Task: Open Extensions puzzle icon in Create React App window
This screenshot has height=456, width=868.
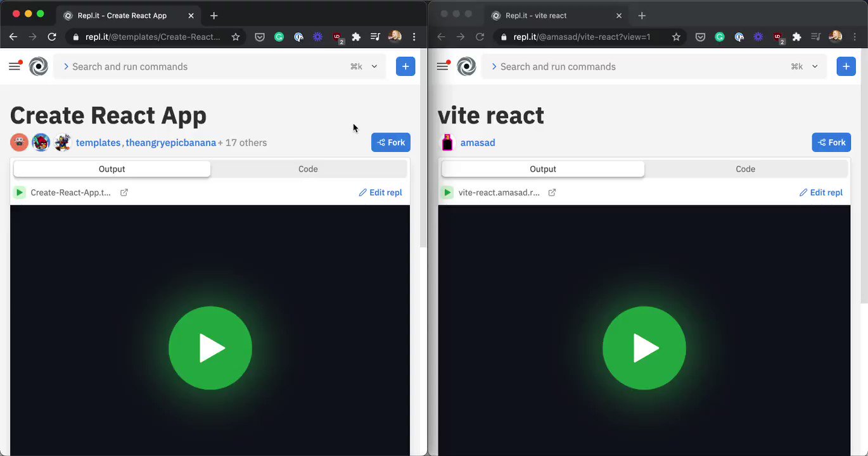Action: pos(356,37)
